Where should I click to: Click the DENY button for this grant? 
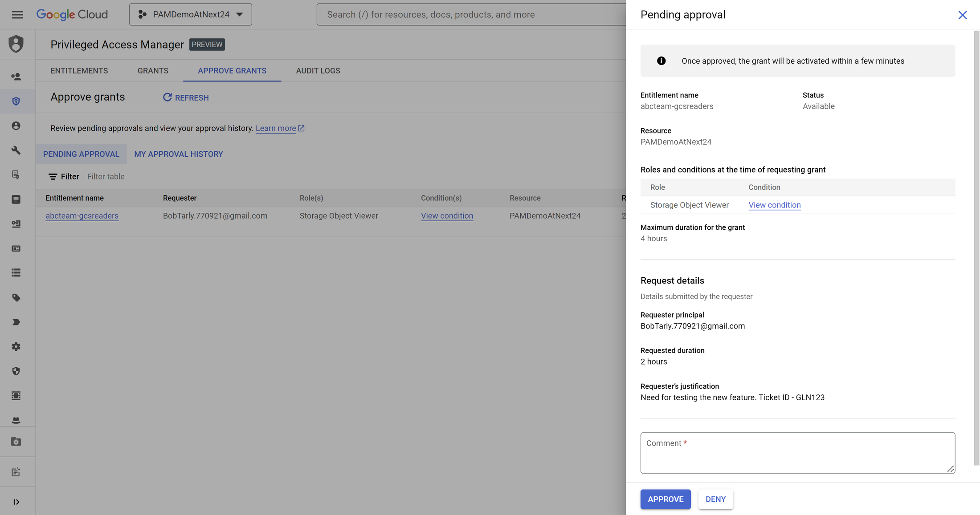pyautogui.click(x=715, y=499)
